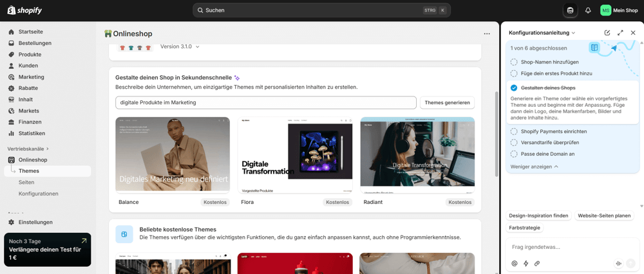Click the 'Design-Inspiration finden' suggestion
644x274 pixels.
click(x=538, y=216)
